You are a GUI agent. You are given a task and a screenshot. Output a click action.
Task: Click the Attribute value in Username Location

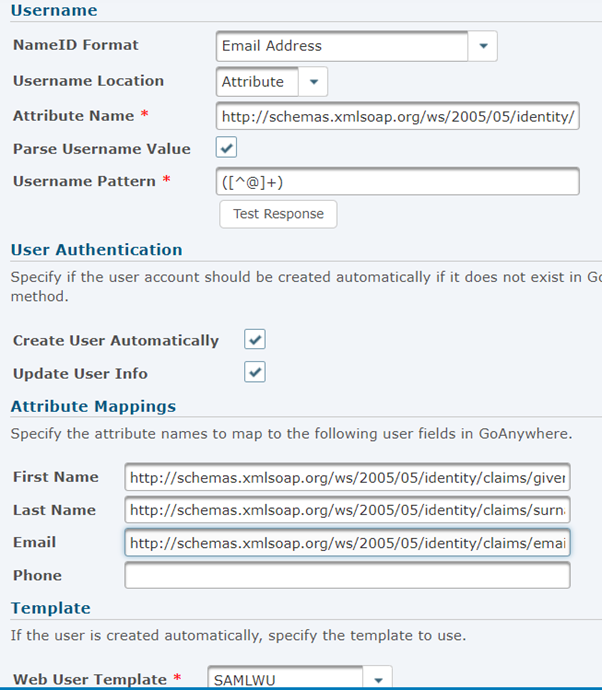pos(257,82)
